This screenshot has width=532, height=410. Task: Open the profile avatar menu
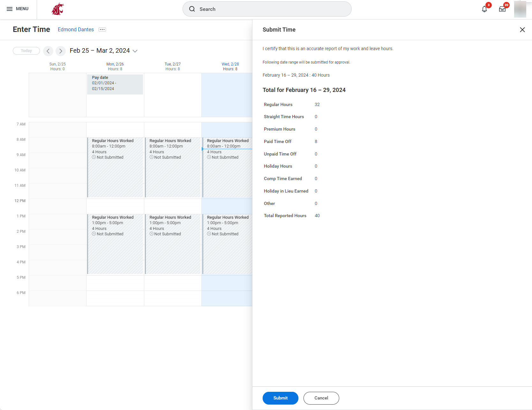[x=520, y=9]
